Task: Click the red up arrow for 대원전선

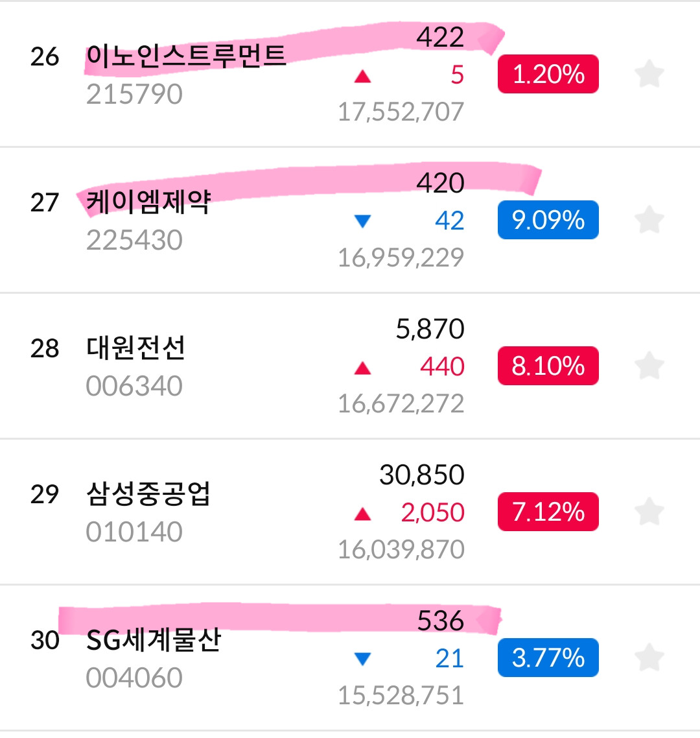Action: click(363, 368)
